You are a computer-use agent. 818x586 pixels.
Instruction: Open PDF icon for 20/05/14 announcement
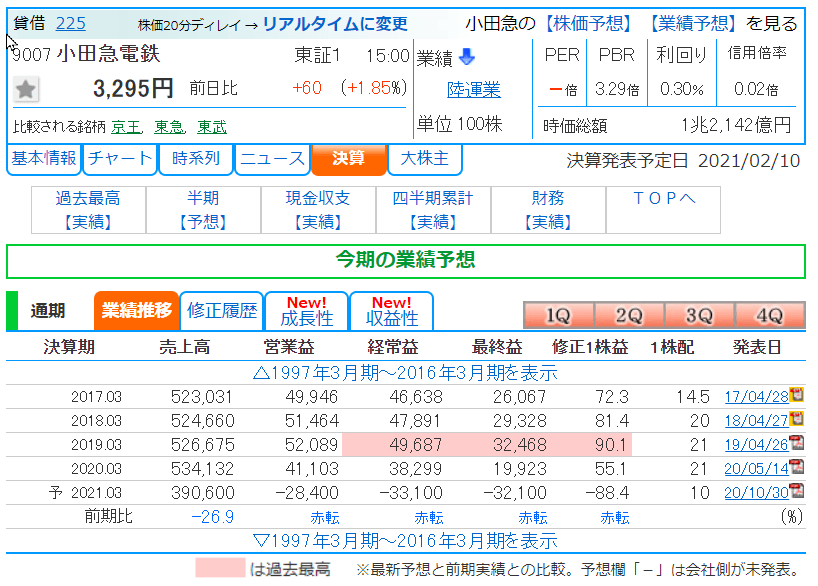pyautogui.click(x=796, y=467)
